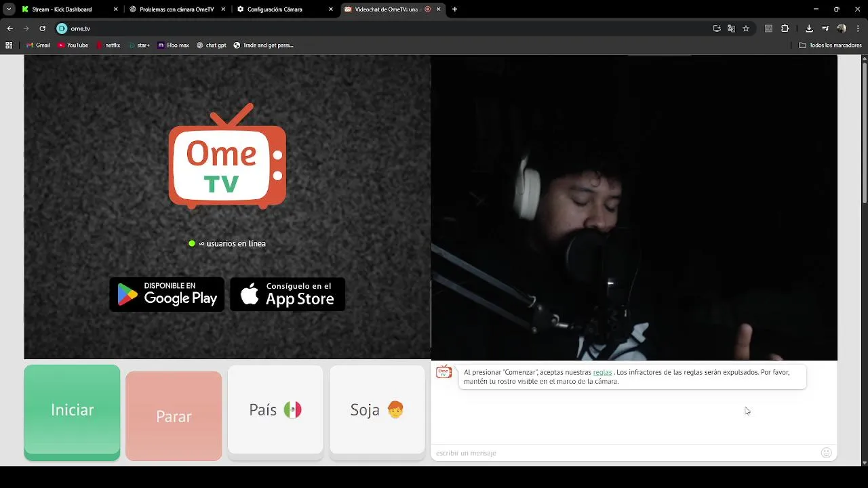Focus the 'escribir un mensaje' chat input
Image resolution: width=868 pixels, height=488 pixels.
point(624,453)
